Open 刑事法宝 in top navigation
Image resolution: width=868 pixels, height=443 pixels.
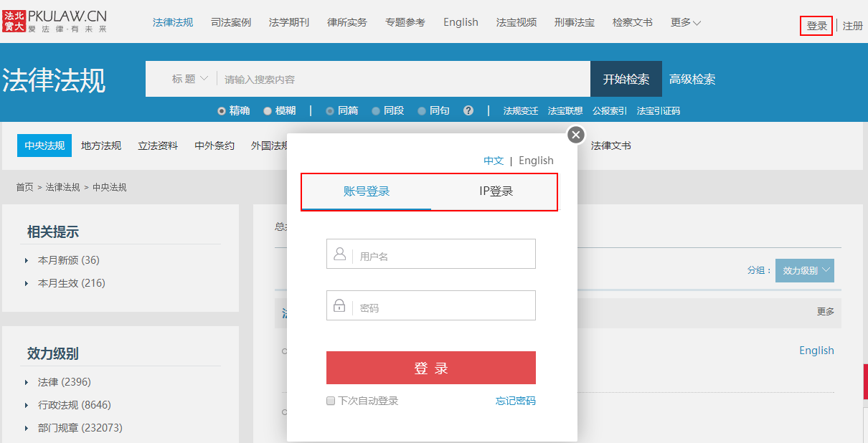pyautogui.click(x=575, y=22)
